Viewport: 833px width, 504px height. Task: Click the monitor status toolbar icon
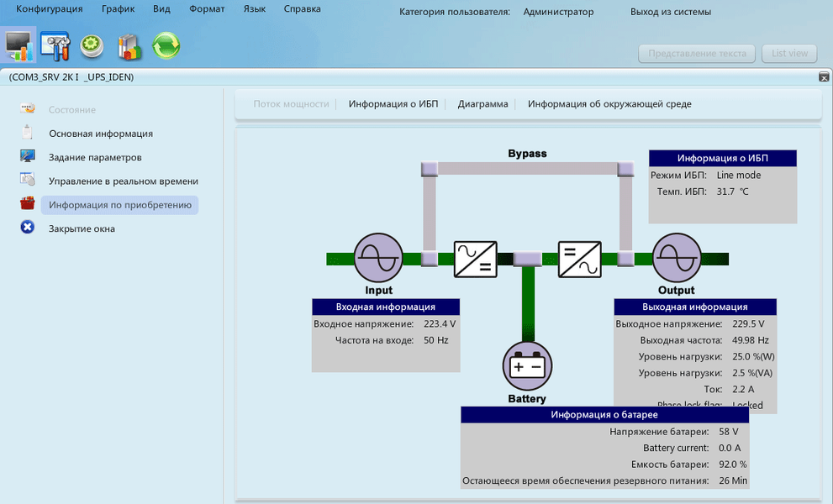pos(18,45)
